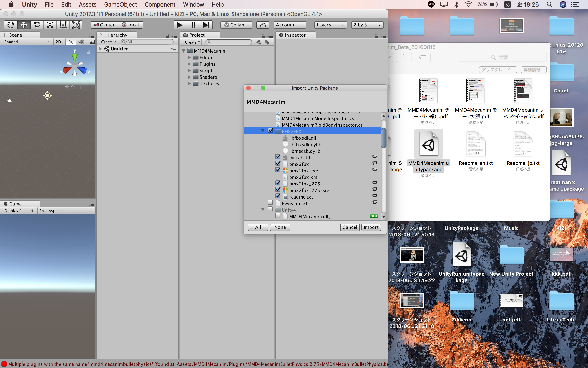Collapse the MMD4Mecanim project folder
This screenshot has width=588, height=368.
click(x=184, y=51)
